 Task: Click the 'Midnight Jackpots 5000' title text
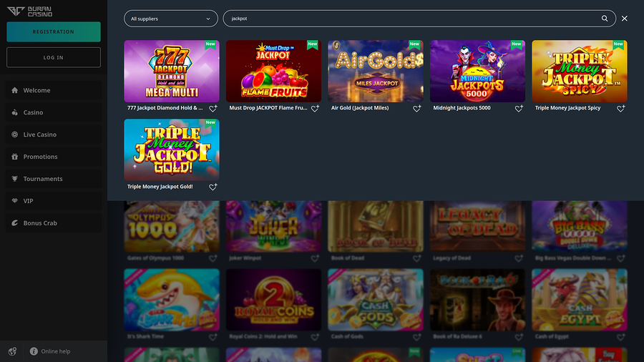coord(462,108)
